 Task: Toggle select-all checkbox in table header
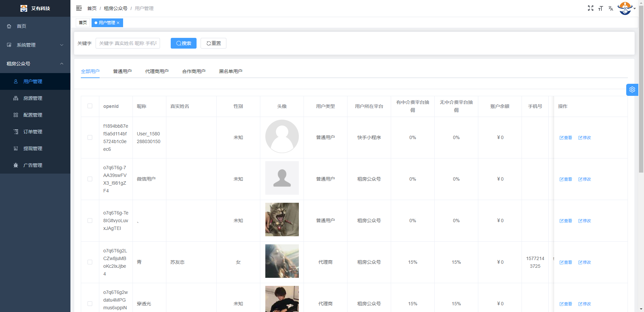[x=90, y=106]
